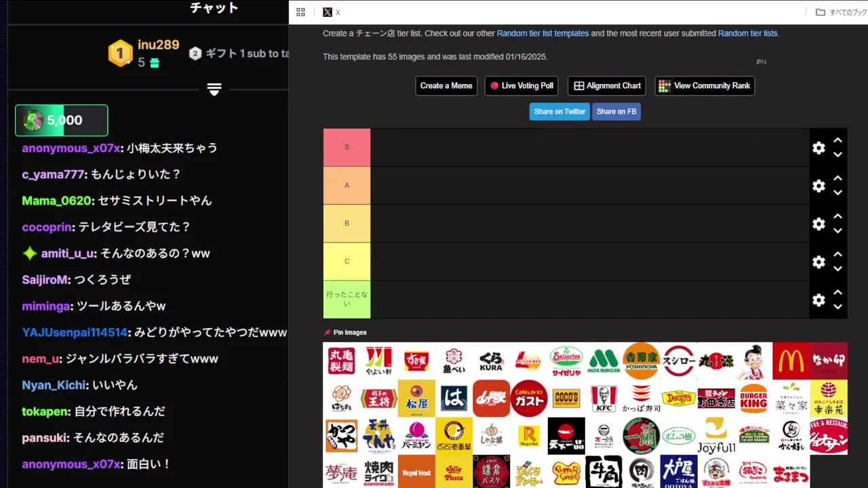Select the 牛角 logo image
The height and width of the screenshot is (488, 868).
604,472
